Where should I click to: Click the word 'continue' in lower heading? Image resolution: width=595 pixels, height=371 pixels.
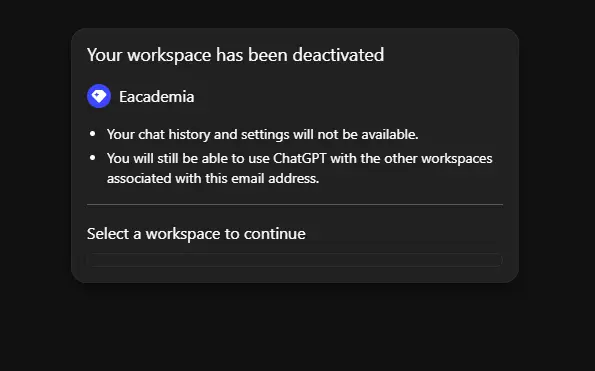(x=274, y=234)
